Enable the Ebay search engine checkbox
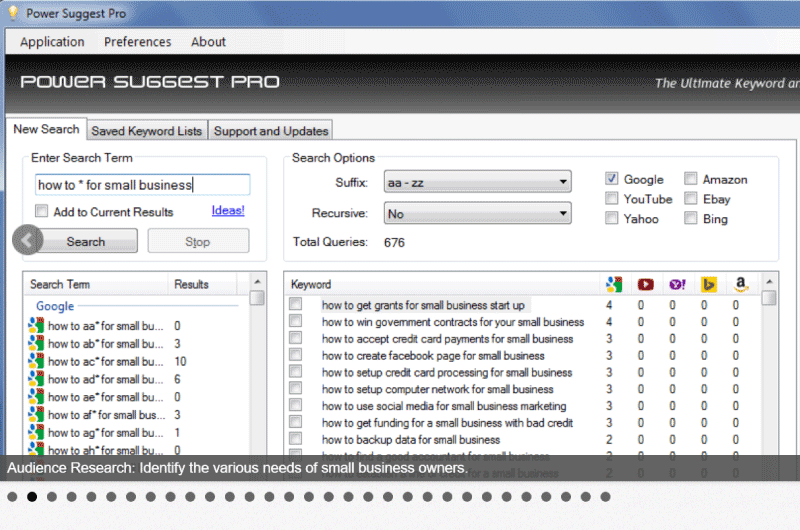Image resolution: width=800 pixels, height=530 pixels. pyautogui.click(x=691, y=198)
